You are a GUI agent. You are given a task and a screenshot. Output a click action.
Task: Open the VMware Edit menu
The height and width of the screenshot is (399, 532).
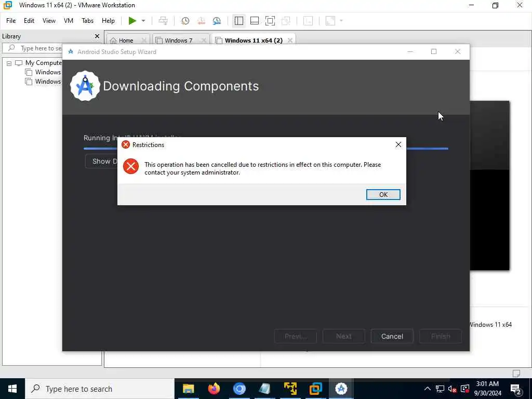click(x=29, y=21)
